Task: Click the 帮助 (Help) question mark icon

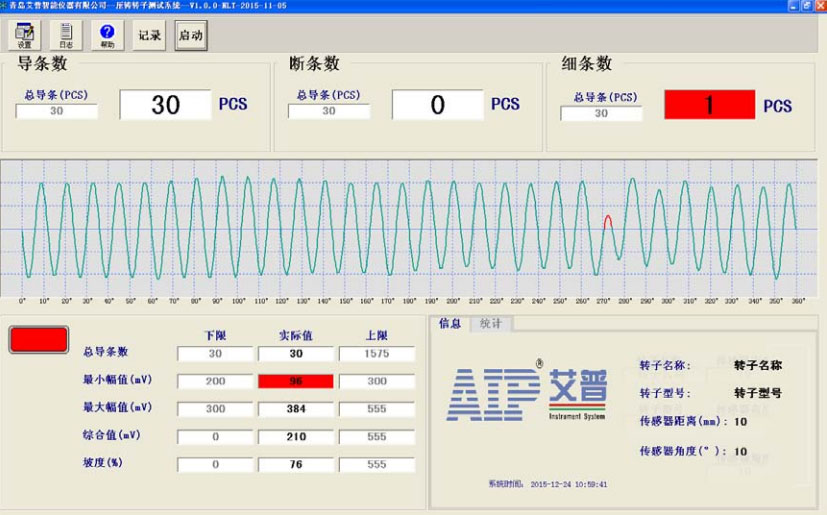Action: pos(107,35)
